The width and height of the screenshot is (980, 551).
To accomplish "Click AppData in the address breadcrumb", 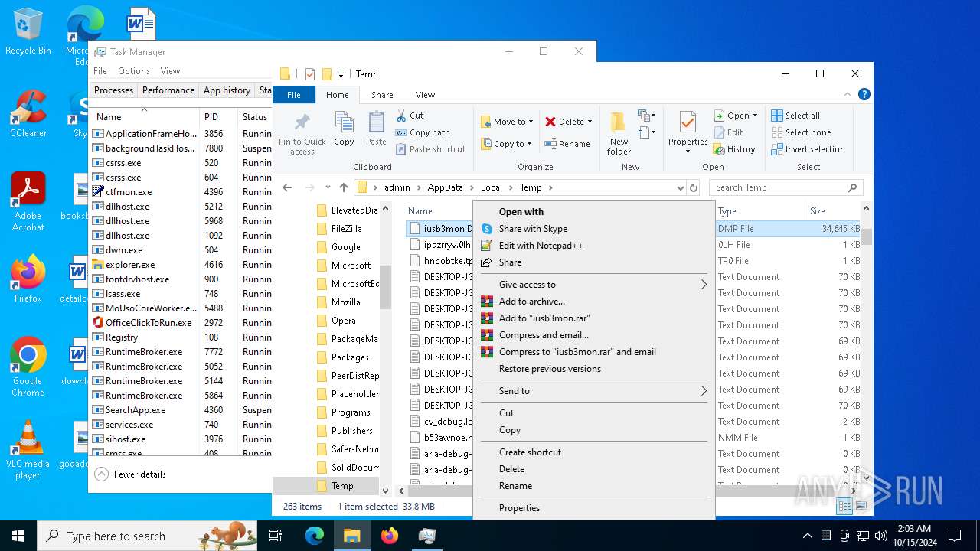I will tap(445, 187).
